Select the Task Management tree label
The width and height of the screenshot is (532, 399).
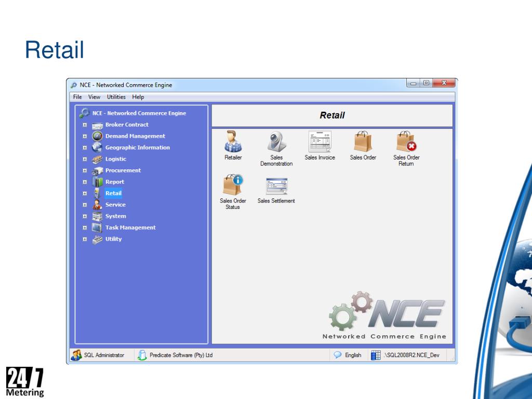pos(130,228)
